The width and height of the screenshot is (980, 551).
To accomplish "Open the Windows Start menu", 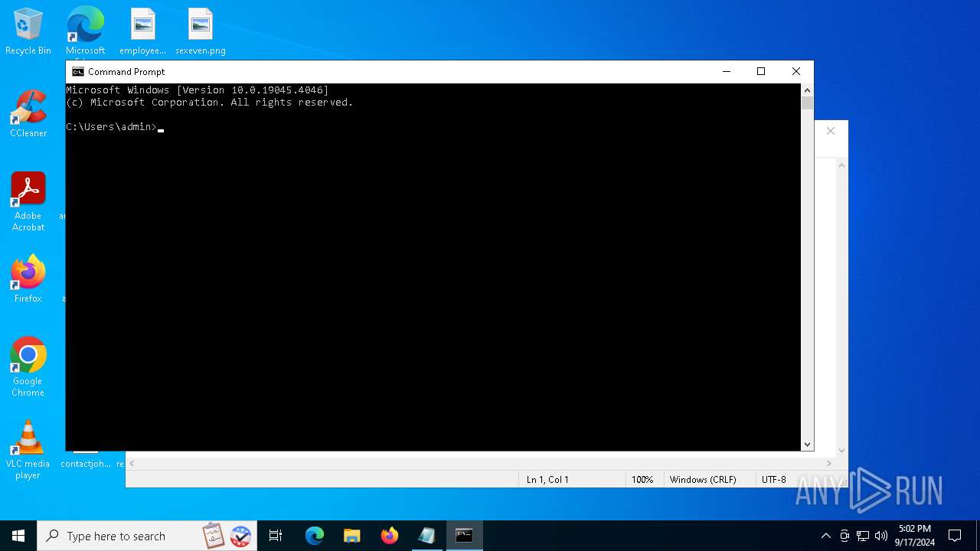I will pos(18,536).
